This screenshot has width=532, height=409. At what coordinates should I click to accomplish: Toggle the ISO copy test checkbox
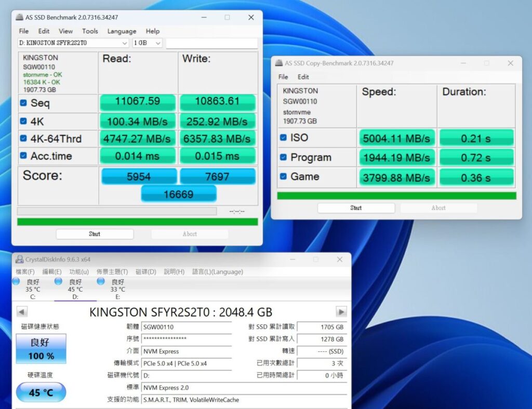click(283, 138)
